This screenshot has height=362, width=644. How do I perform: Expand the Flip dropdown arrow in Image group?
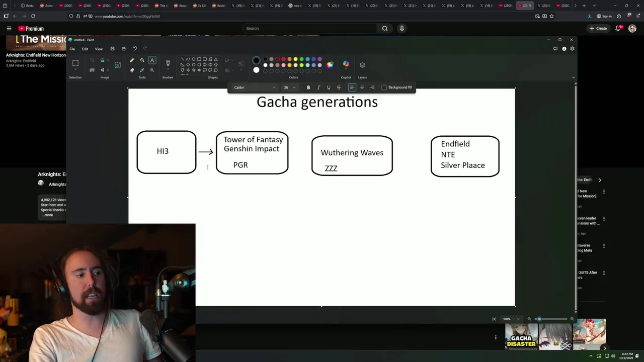108,70
